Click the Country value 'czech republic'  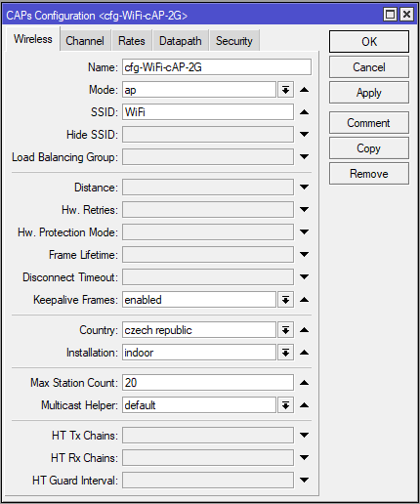(158, 330)
